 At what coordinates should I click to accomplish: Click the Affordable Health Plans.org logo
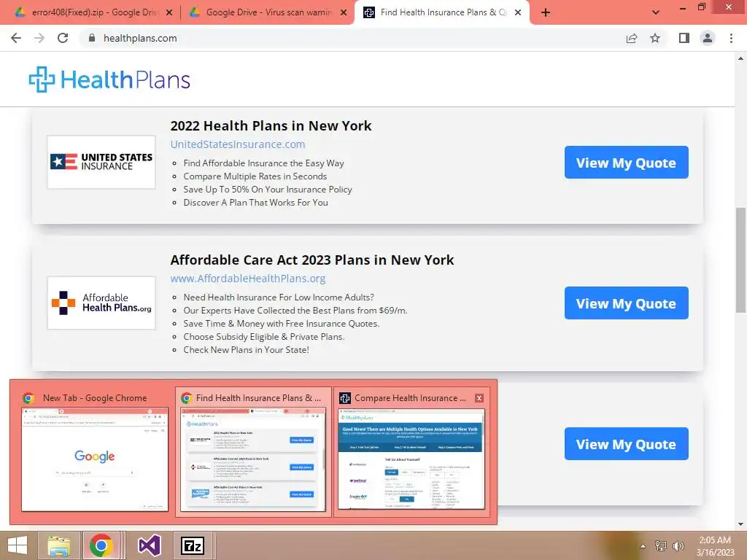tap(101, 303)
